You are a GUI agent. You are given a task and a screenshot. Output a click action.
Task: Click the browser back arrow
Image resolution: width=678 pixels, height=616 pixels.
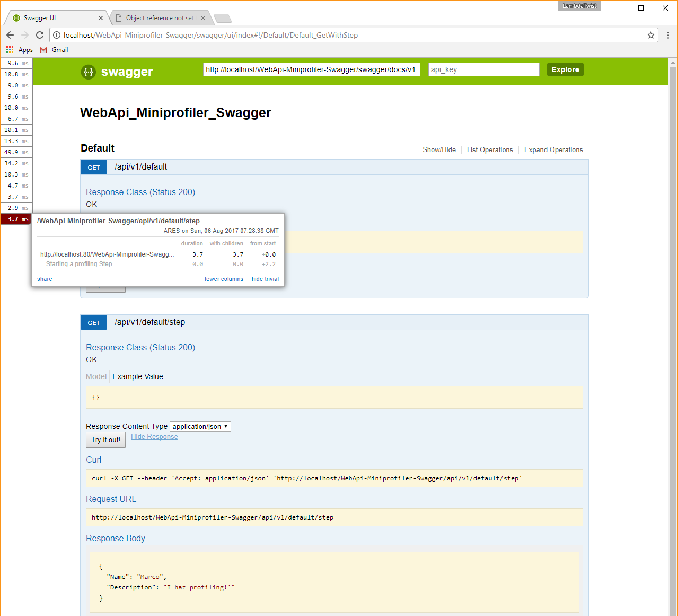click(10, 35)
